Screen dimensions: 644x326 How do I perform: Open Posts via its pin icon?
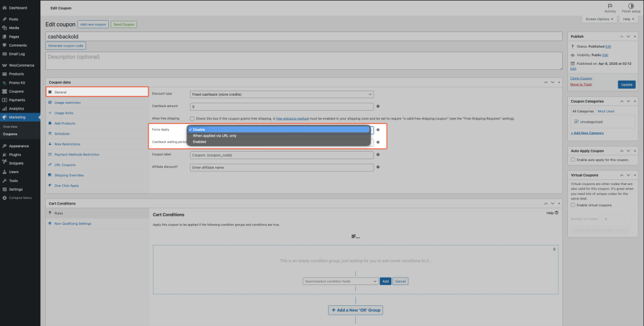(4, 20)
